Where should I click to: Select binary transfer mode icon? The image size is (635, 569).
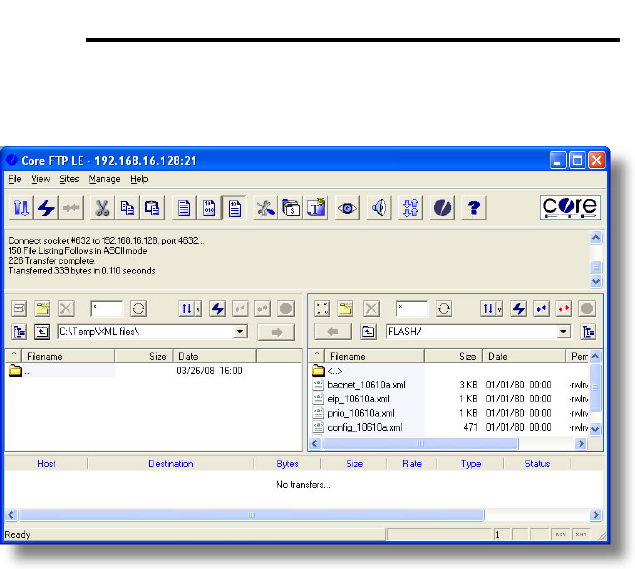209,208
